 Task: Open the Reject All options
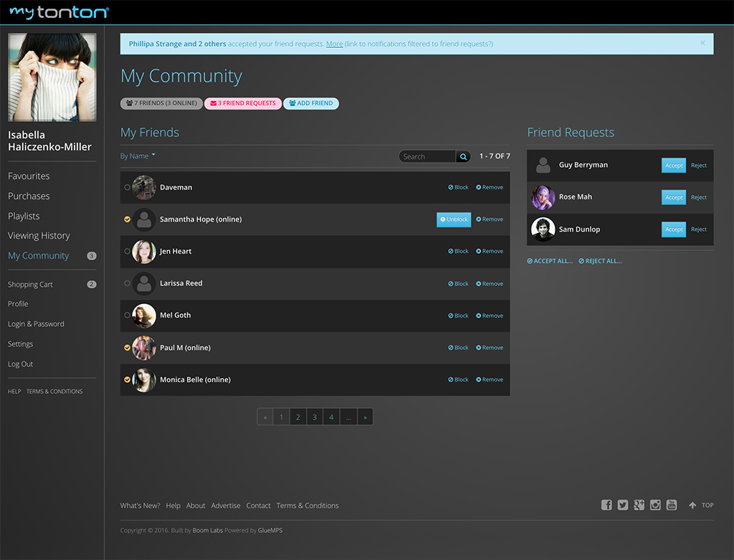pyautogui.click(x=601, y=261)
